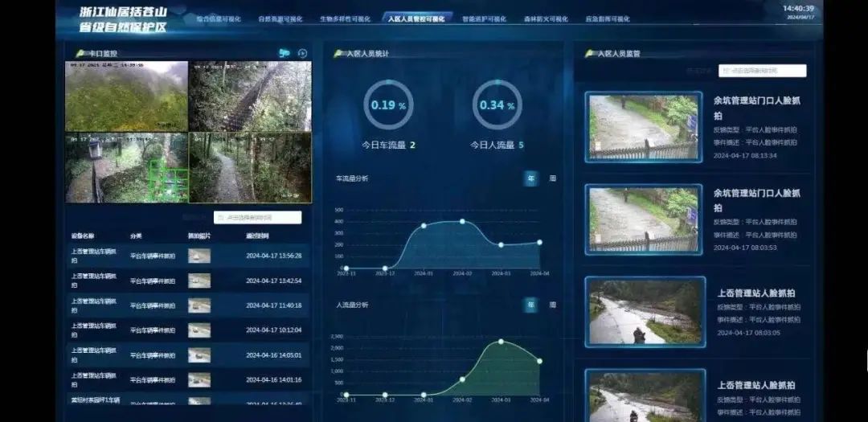Click 今日人流量 5 label
This screenshot has width=868, height=422.
pos(497,145)
